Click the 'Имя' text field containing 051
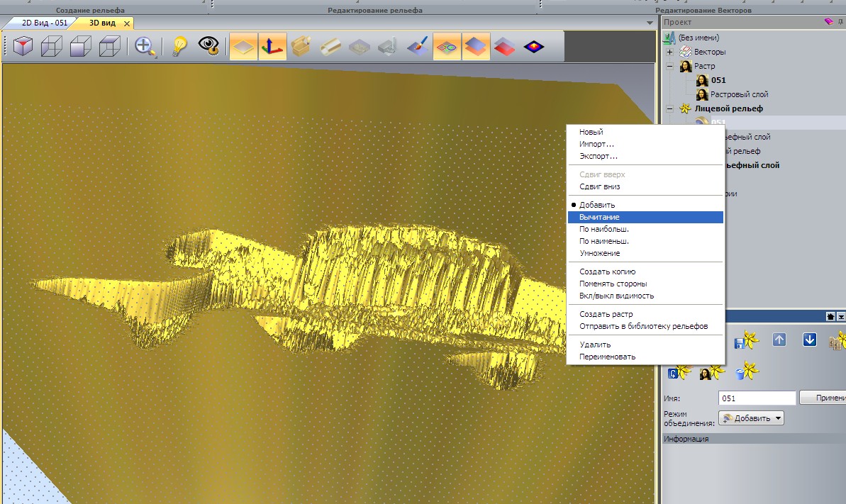 click(757, 398)
